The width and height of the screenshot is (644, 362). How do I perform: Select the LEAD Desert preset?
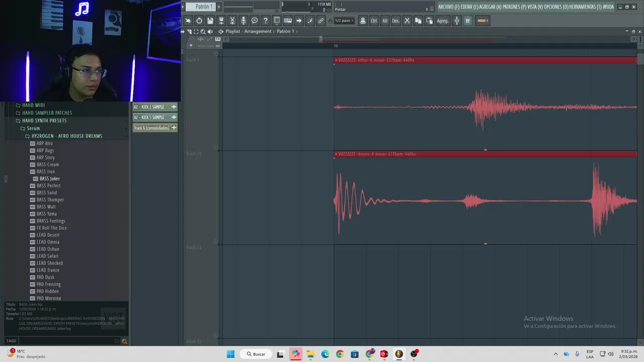(x=48, y=235)
